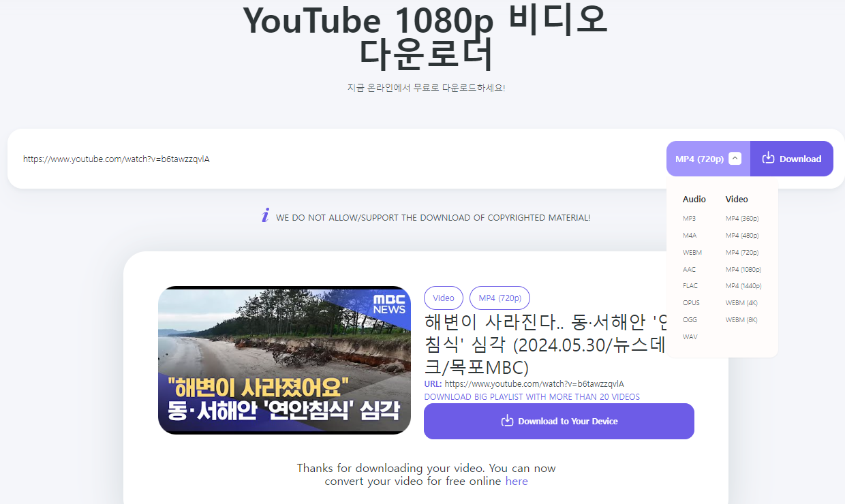The image size is (845, 504).
Task: Select M4A audio format
Action: point(690,236)
